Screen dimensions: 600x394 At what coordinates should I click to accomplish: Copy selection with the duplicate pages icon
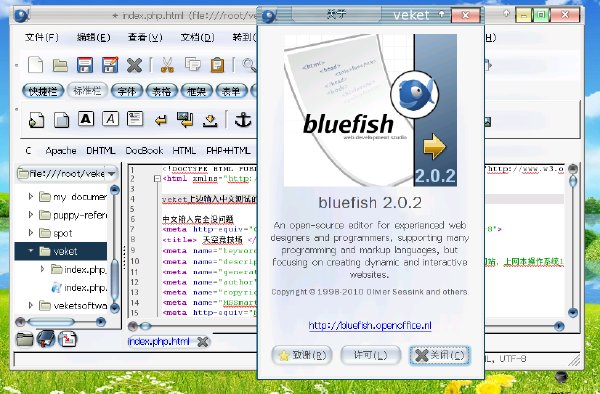point(192,64)
